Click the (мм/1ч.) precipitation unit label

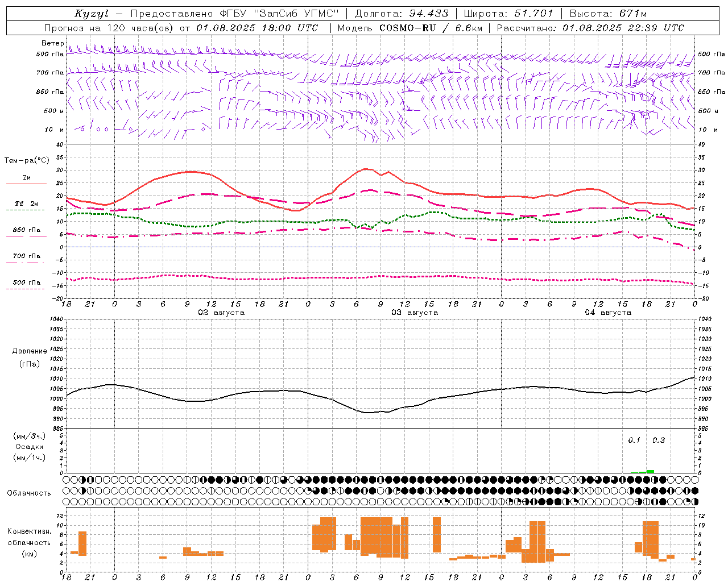click(x=30, y=458)
